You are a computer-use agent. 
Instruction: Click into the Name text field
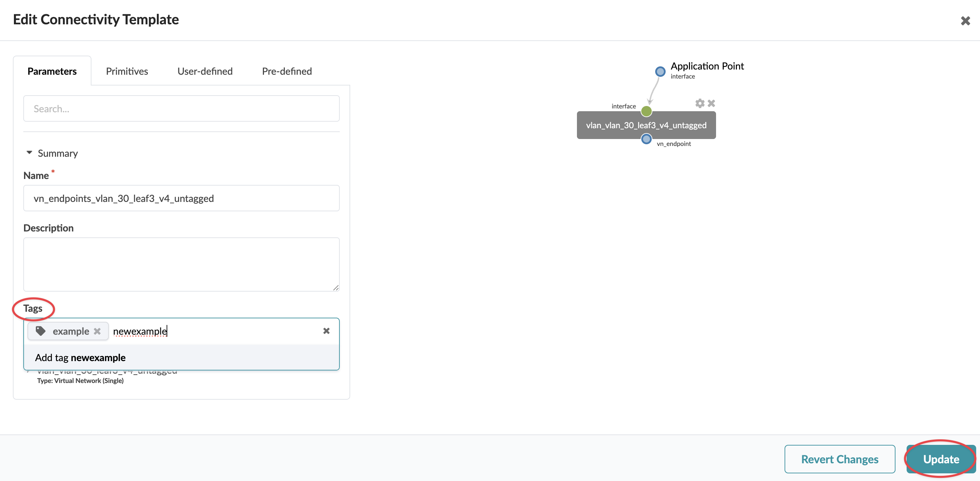(x=181, y=198)
